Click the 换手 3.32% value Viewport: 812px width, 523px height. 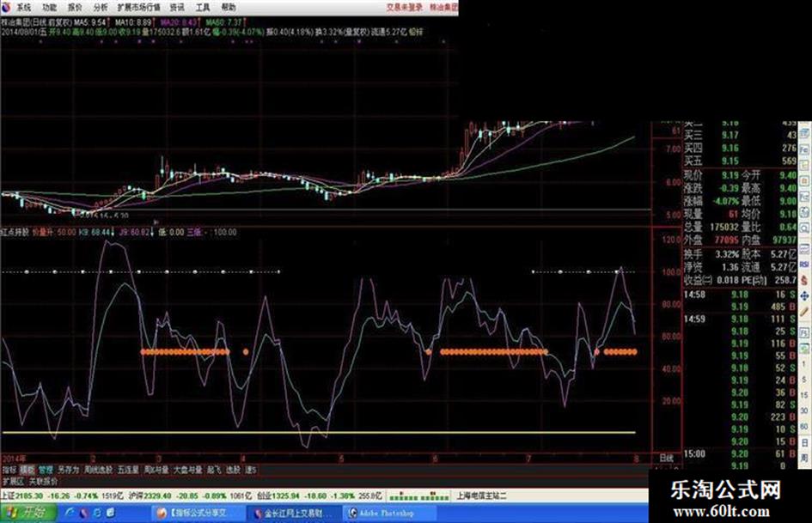[727, 254]
